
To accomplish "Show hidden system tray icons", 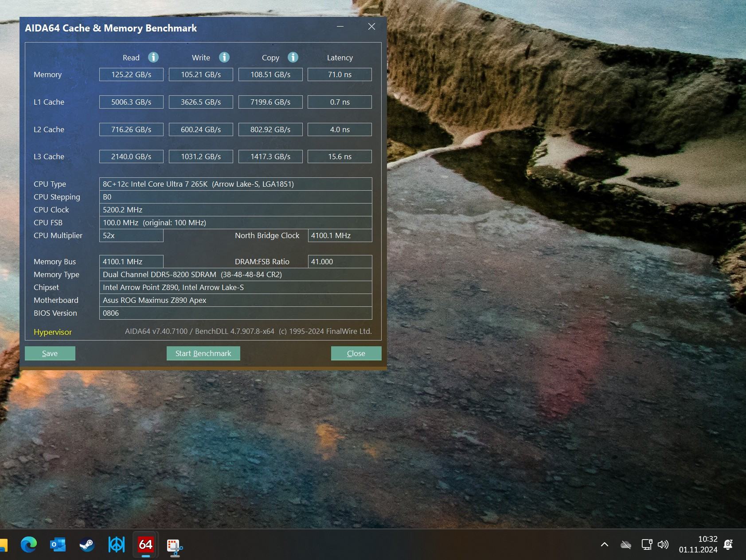I will pyautogui.click(x=605, y=544).
